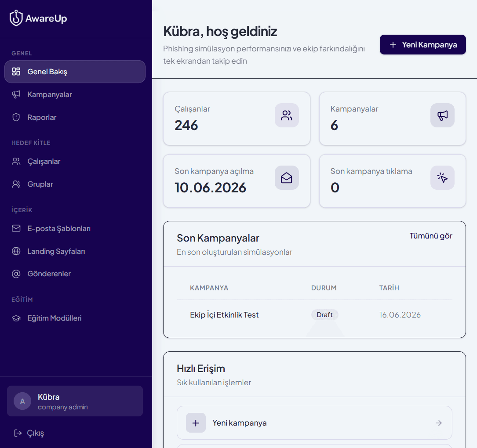Click the Eğitim Modülleri graduation cap icon
Image resolution: width=477 pixels, height=448 pixels.
(x=16, y=318)
